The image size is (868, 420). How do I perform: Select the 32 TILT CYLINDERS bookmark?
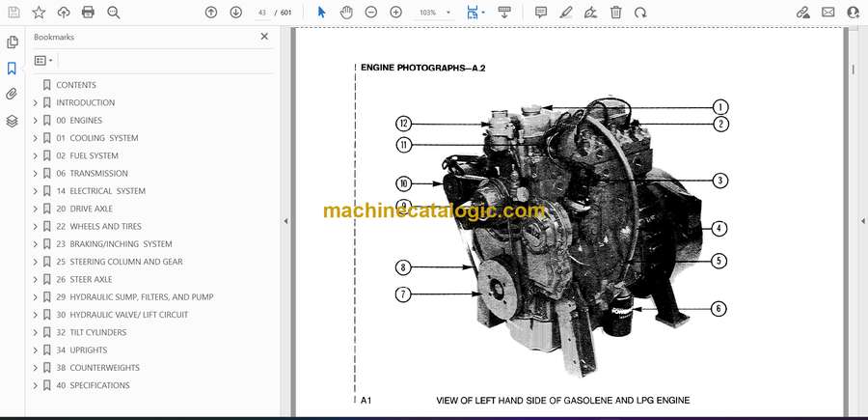tap(92, 332)
